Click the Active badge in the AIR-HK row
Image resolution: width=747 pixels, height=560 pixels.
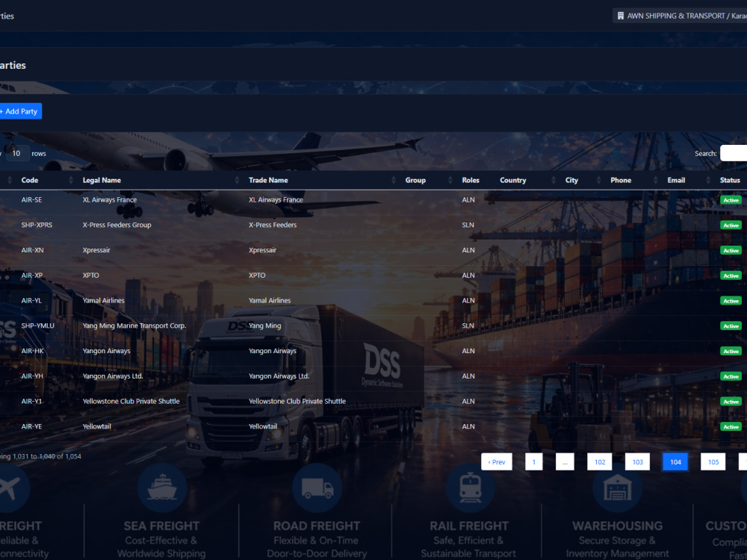coord(731,352)
